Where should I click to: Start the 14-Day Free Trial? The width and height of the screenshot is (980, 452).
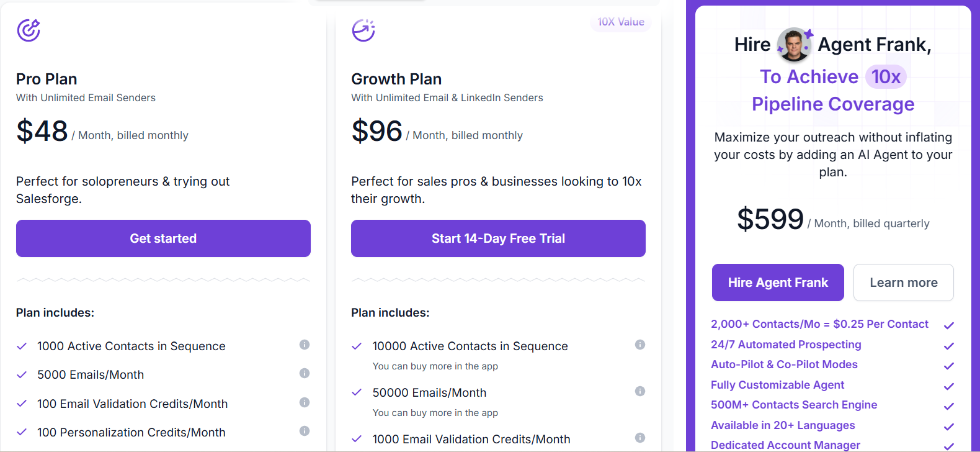[498, 238]
